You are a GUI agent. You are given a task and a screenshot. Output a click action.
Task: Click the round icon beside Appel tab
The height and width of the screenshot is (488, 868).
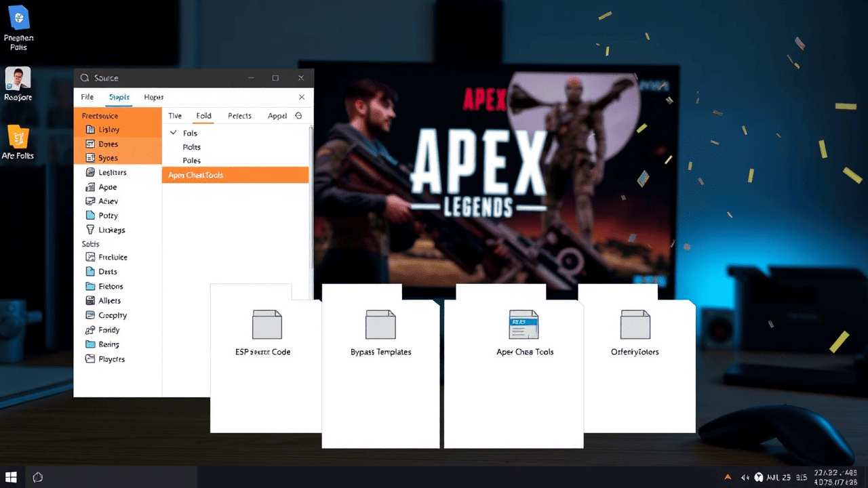[x=299, y=116]
